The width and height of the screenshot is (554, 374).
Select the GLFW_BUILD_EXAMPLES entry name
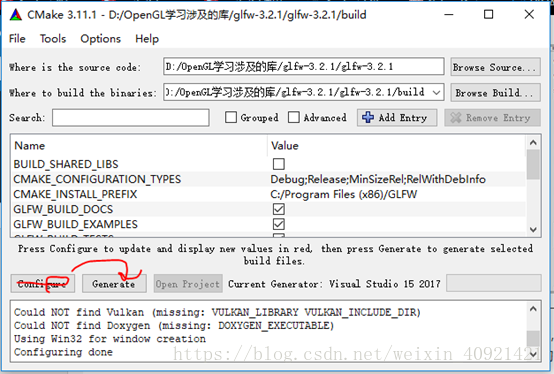(x=76, y=224)
